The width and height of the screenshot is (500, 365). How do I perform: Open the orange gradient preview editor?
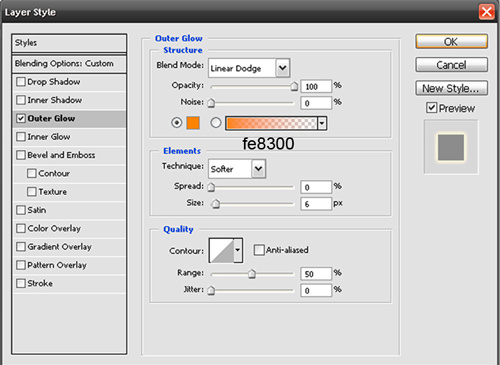pyautogui.click(x=271, y=123)
